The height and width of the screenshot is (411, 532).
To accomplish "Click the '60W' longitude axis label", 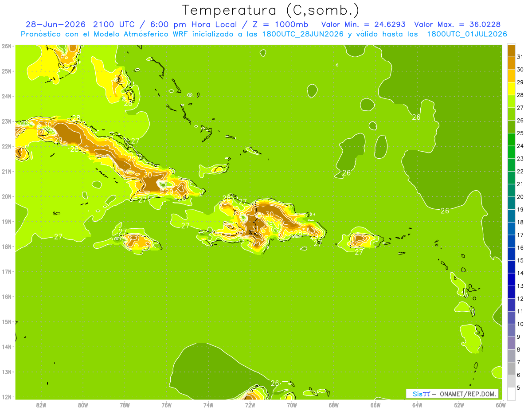I will point(501,405).
